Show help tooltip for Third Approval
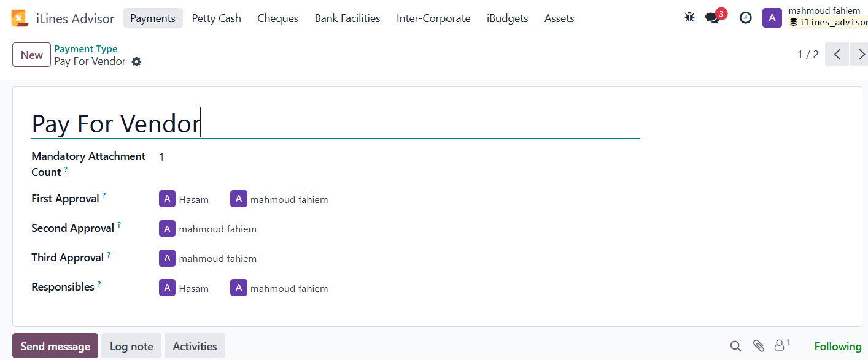The width and height of the screenshot is (868, 360). pyautogui.click(x=109, y=255)
